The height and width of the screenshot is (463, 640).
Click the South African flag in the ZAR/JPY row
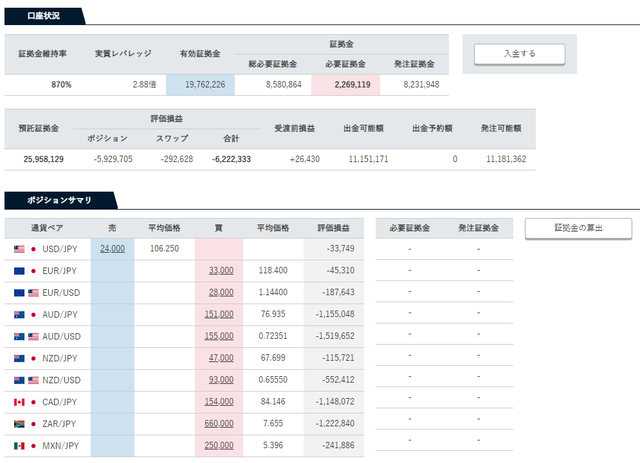[19, 424]
